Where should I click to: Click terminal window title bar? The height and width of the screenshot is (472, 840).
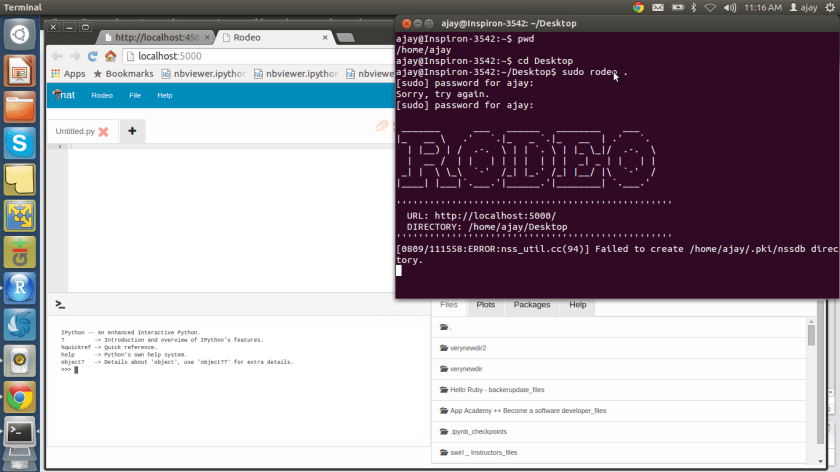point(617,24)
